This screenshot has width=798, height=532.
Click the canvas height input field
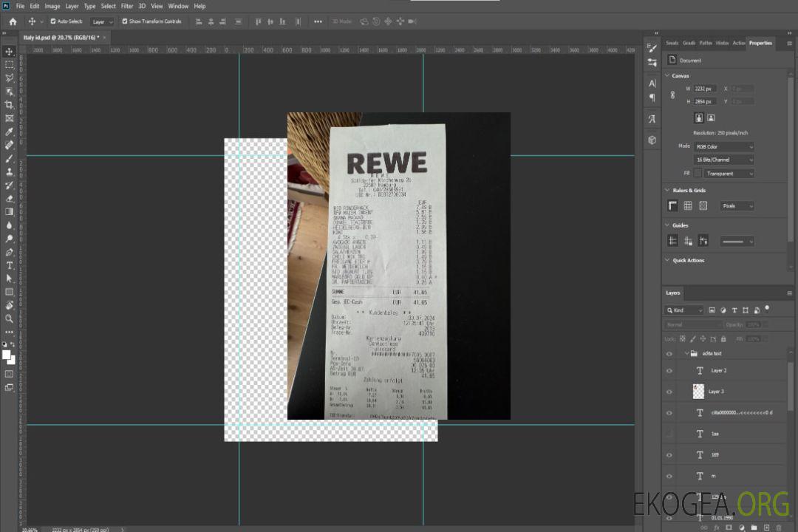[705, 102]
